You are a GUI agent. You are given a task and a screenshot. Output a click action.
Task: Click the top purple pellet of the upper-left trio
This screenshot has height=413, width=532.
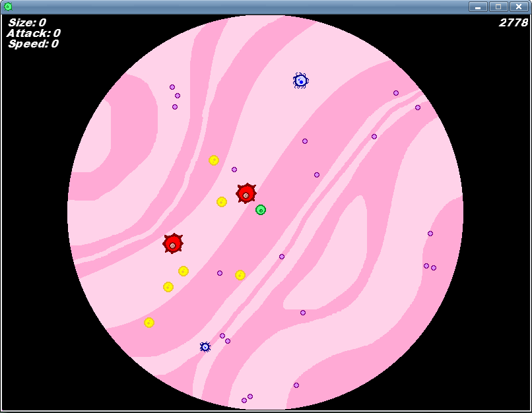(172, 87)
